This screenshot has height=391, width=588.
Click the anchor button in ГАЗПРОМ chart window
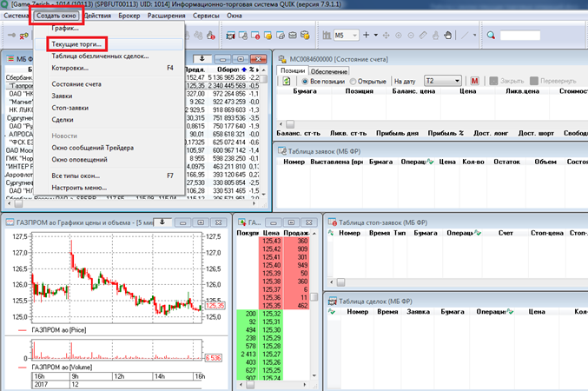(x=162, y=222)
